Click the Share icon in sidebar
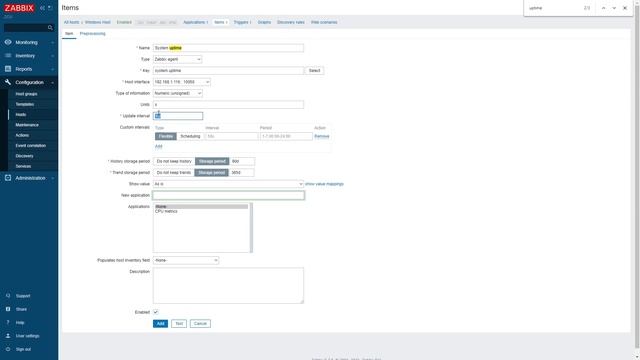The image size is (640, 360). click(8, 309)
